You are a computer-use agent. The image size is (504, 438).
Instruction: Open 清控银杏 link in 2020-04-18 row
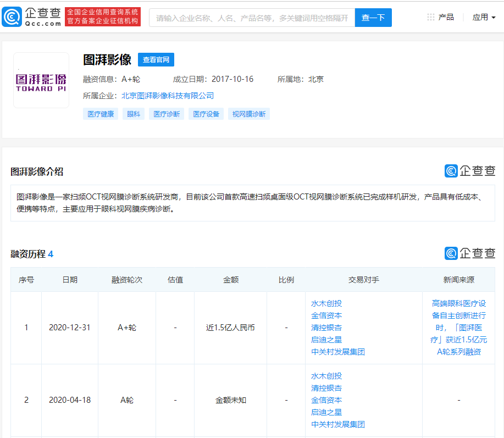point(326,388)
